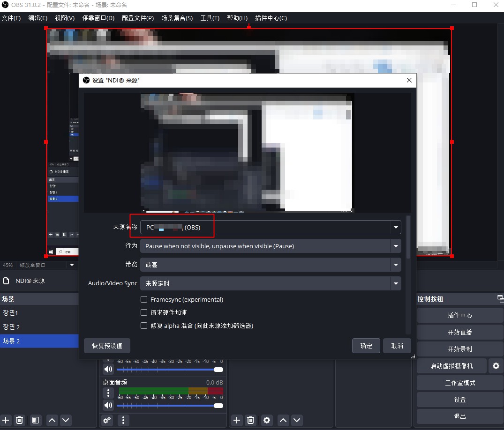Open 设置 in the controls panel
This screenshot has height=430, width=504.
point(460,400)
